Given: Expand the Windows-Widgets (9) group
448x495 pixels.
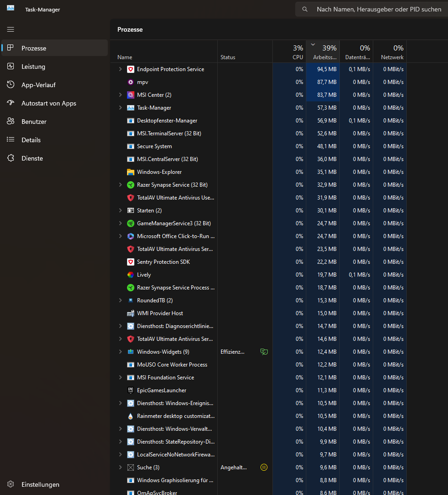Looking at the screenshot, I should (120, 352).
